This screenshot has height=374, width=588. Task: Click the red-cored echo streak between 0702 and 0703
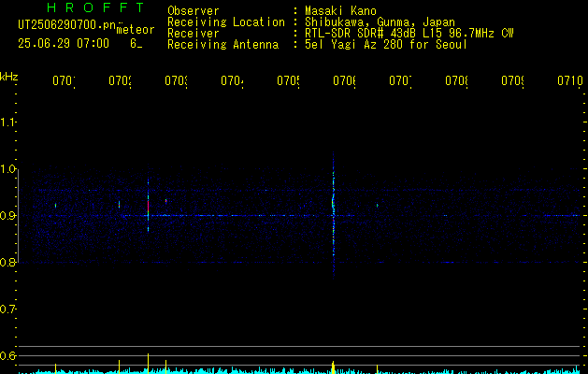[x=148, y=206]
